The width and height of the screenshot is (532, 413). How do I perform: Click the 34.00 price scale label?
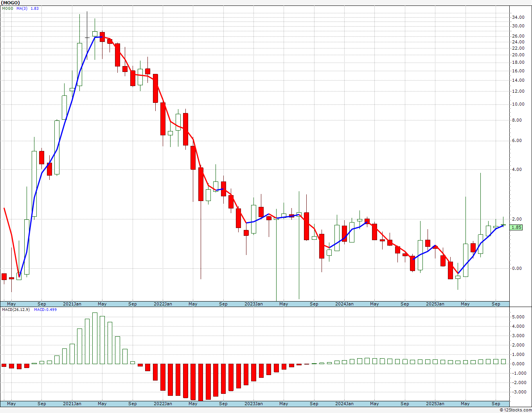point(518,17)
